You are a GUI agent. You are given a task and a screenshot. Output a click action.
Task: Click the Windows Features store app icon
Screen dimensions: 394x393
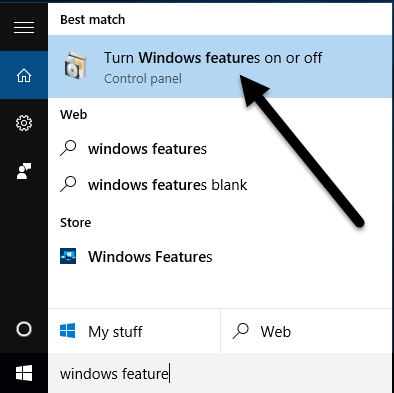pos(68,256)
